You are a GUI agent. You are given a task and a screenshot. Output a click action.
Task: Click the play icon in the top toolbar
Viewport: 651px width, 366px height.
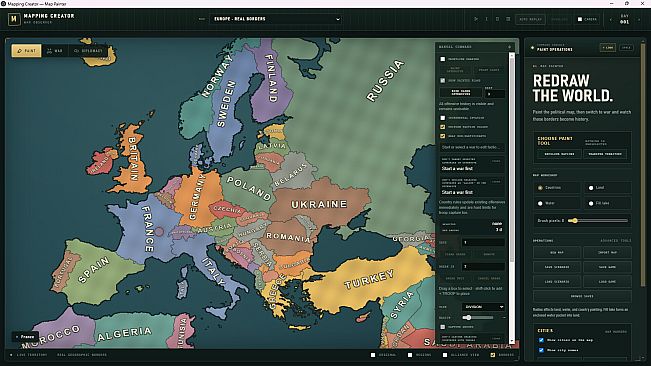[x=476, y=19]
